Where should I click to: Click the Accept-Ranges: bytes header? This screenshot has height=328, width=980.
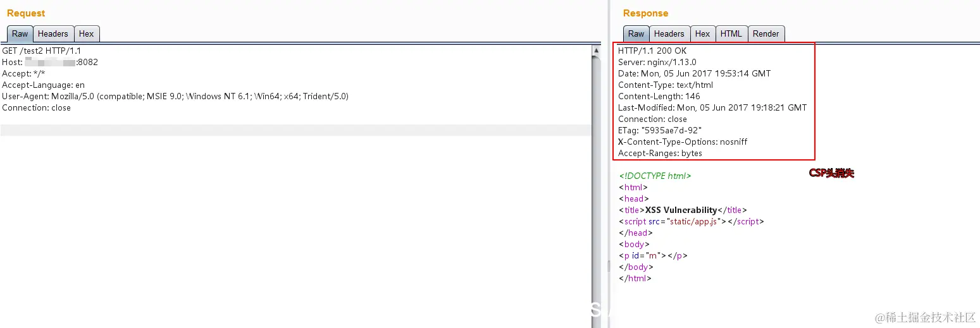[x=660, y=153]
